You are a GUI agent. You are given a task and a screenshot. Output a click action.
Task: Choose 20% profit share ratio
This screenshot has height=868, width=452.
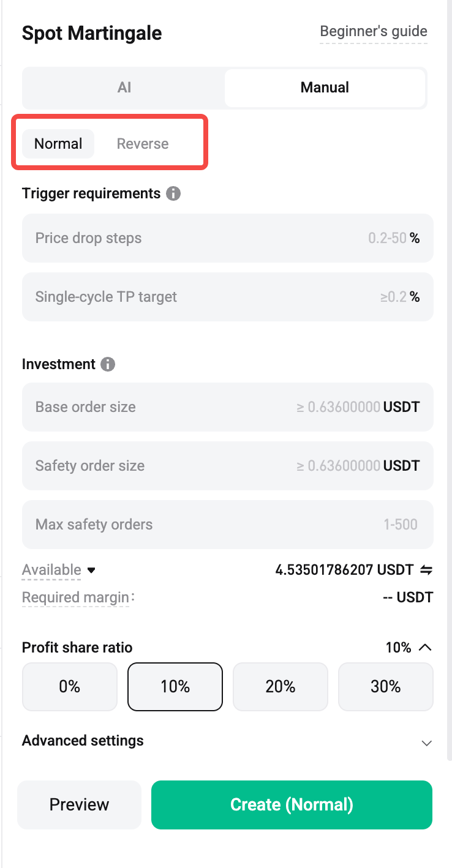click(281, 687)
